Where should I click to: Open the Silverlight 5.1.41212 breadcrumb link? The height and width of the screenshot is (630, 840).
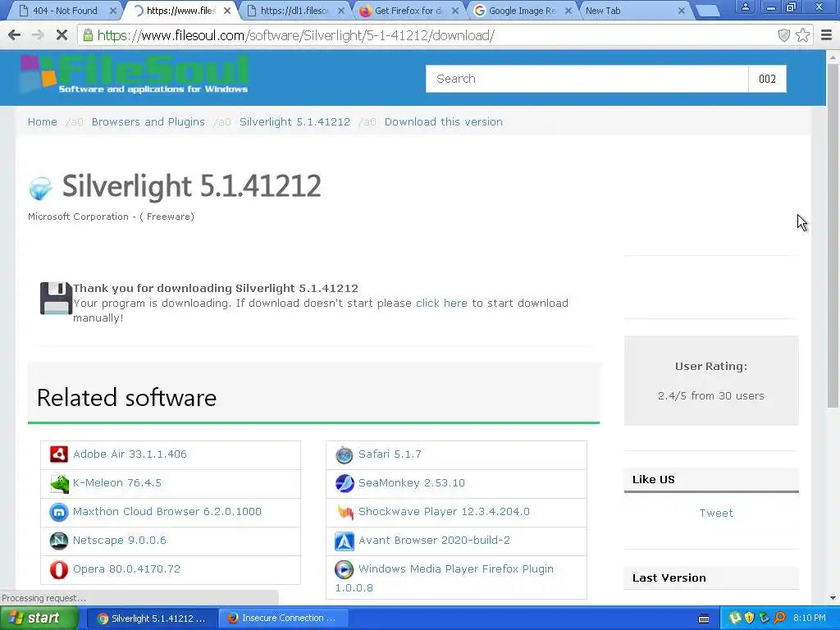click(294, 122)
